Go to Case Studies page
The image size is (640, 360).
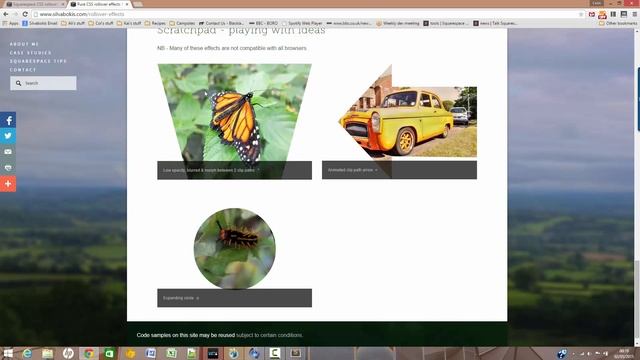pyautogui.click(x=31, y=53)
